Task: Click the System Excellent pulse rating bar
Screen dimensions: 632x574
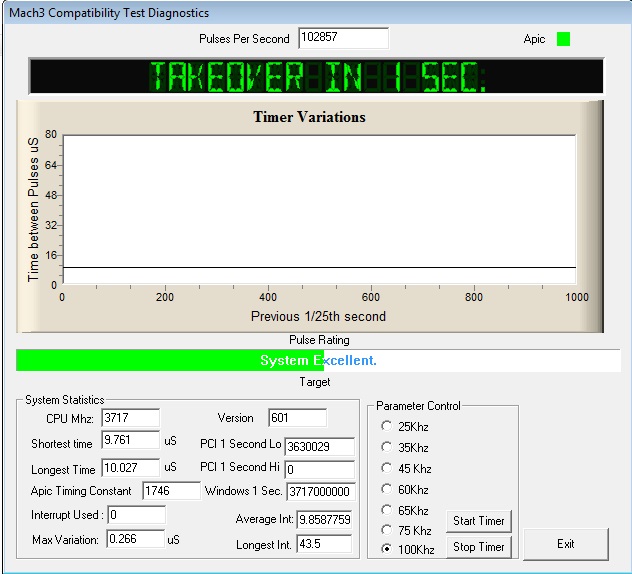Action: pyautogui.click(x=318, y=360)
